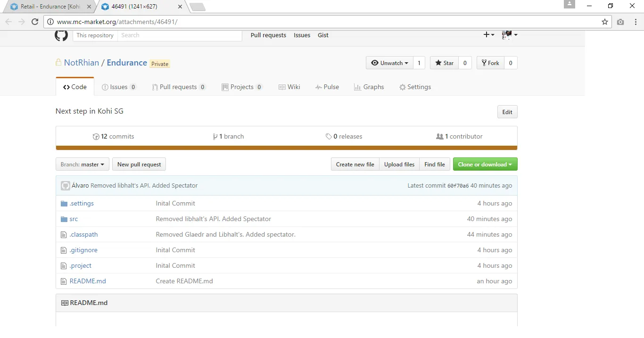Viewport: 644px width, 338px height.
Task: View the 1 branch list
Action: tap(229, 136)
